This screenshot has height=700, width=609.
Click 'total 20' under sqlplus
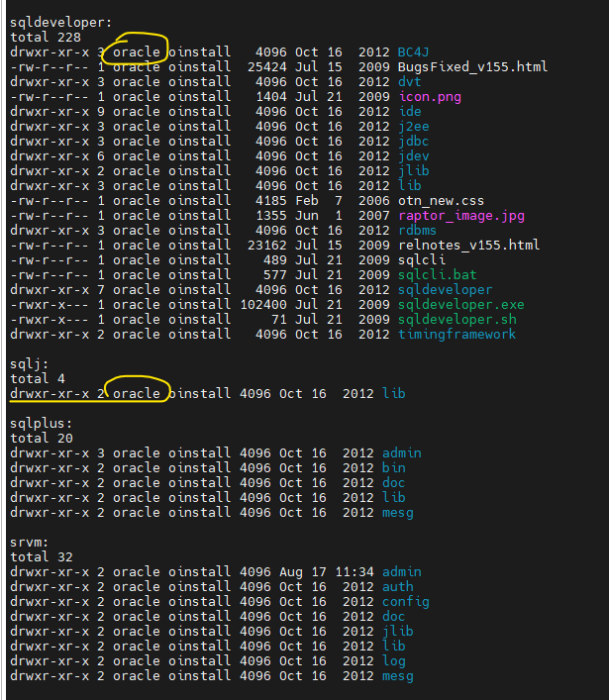click(41, 439)
